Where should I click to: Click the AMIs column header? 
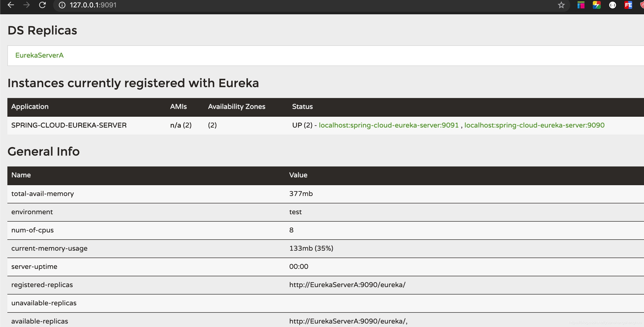tap(179, 107)
